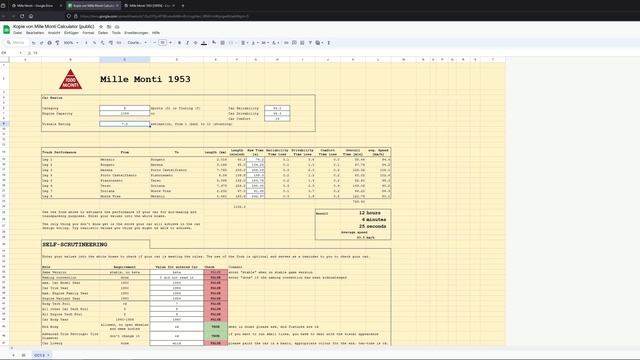Screen dimensions: 640x360
Task: Toggle bold formatting
Action: pyautogui.click(x=179, y=42)
